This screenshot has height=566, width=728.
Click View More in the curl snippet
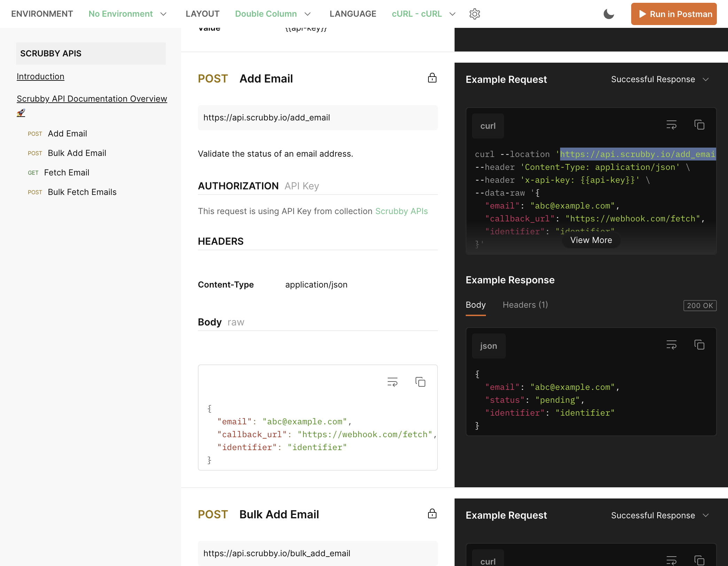coord(591,240)
